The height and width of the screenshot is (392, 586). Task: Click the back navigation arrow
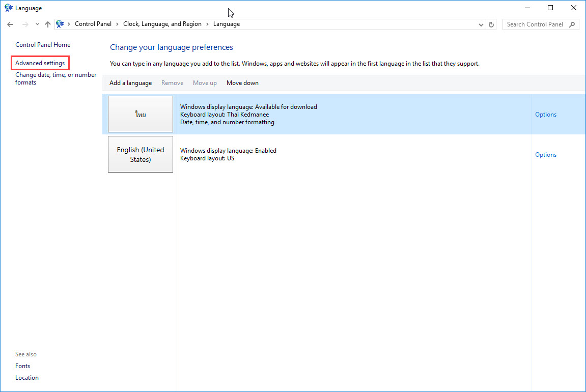tap(10, 24)
